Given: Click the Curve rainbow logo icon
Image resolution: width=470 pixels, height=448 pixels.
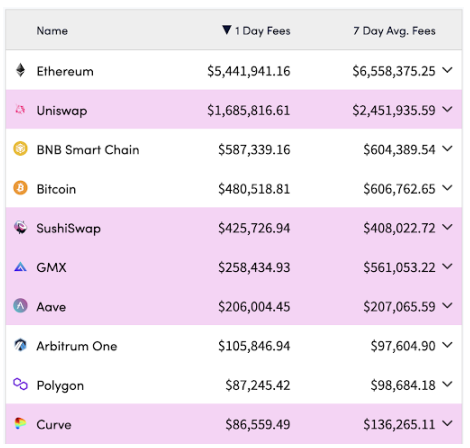Looking at the screenshot, I should [20, 424].
